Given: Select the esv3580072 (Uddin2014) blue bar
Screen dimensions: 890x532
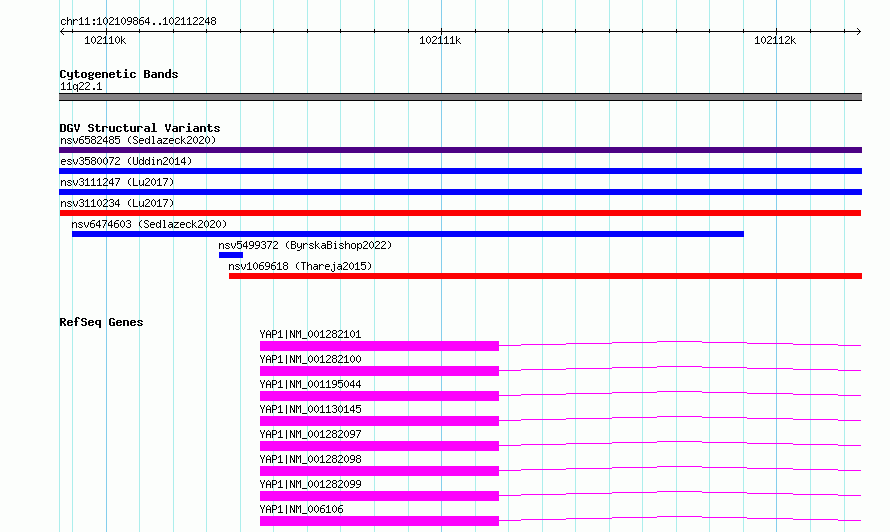Looking at the screenshot, I should [x=460, y=171].
